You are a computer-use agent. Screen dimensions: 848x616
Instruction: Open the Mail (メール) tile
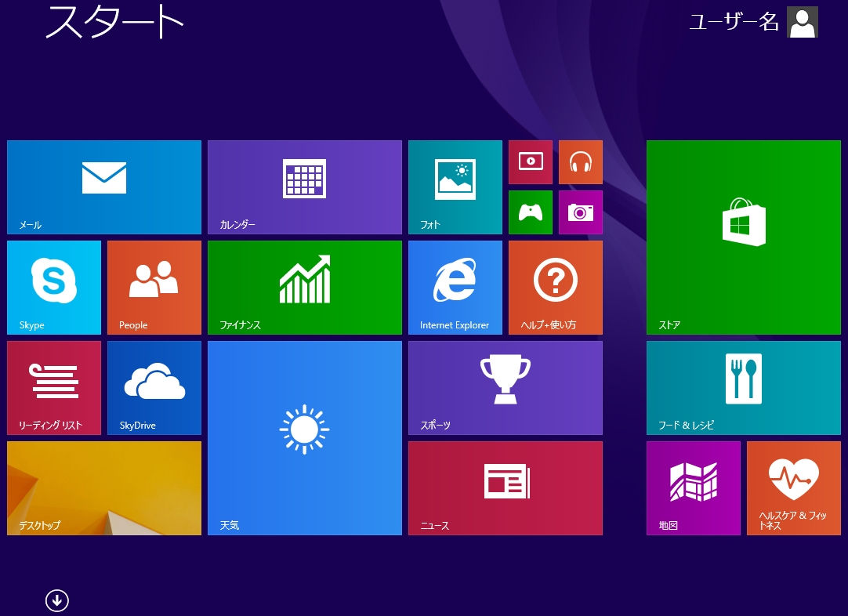103,187
